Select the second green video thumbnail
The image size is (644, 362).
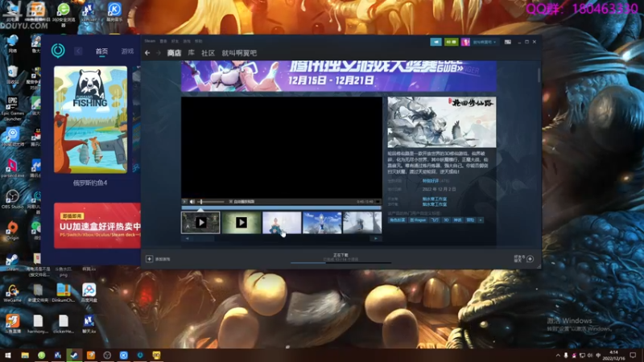[241, 223]
